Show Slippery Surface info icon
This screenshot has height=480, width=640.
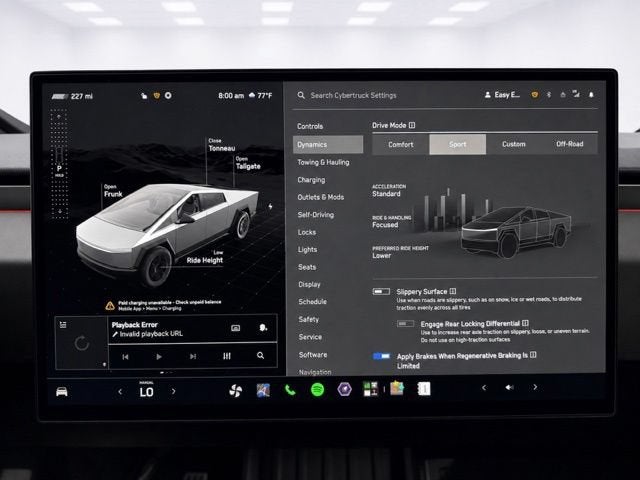click(453, 291)
